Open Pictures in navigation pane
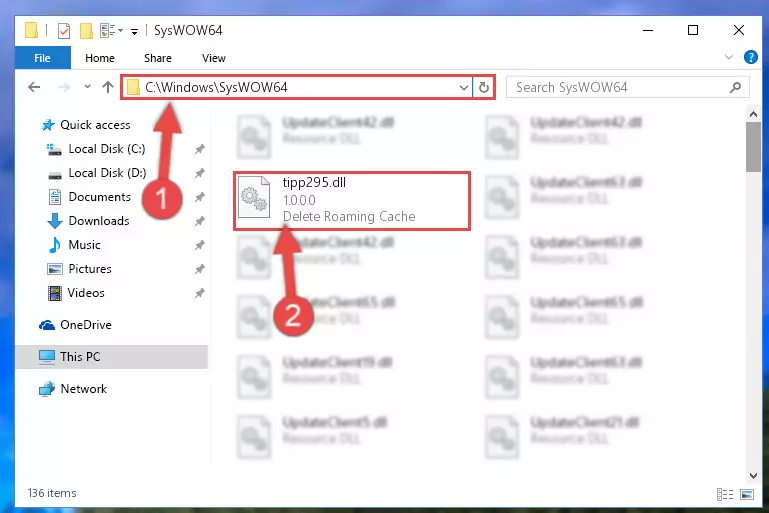 (90, 269)
